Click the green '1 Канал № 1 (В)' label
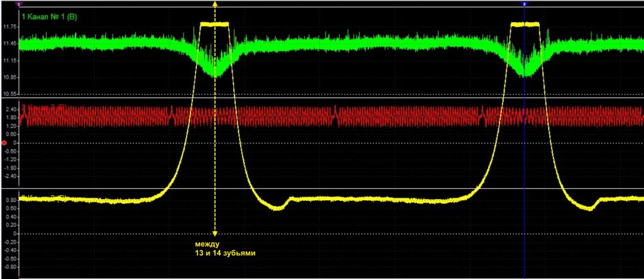The height and width of the screenshot is (279, 644). (x=49, y=17)
